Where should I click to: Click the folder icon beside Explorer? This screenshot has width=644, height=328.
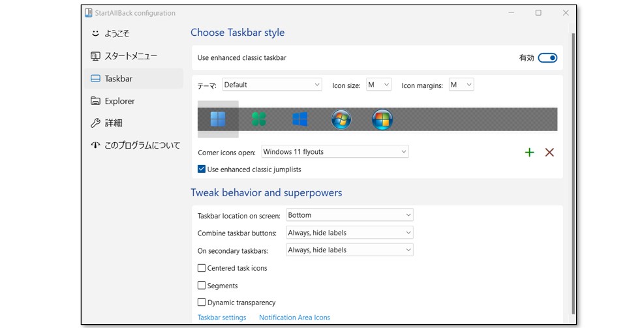point(95,101)
